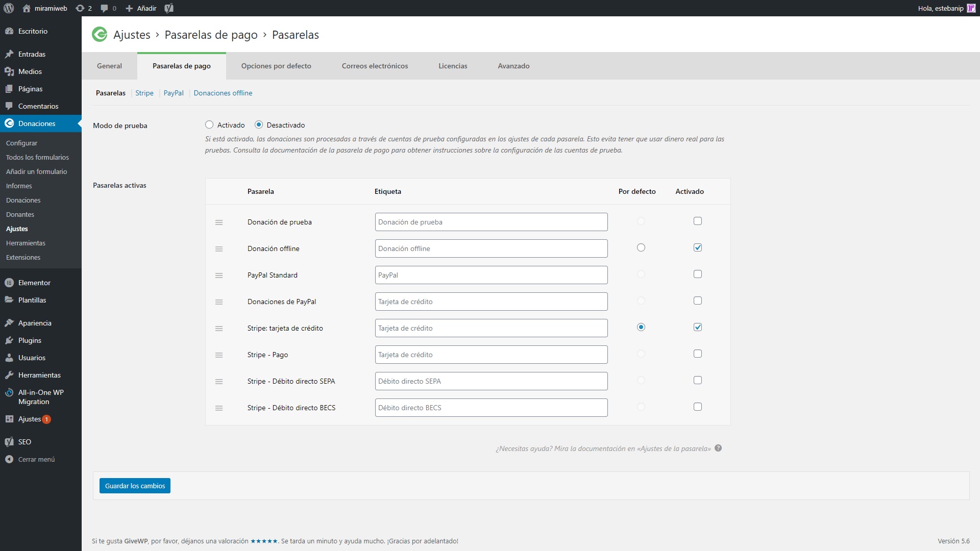
Task: Click drag handle for Donación de prueba row
Action: pos(219,222)
